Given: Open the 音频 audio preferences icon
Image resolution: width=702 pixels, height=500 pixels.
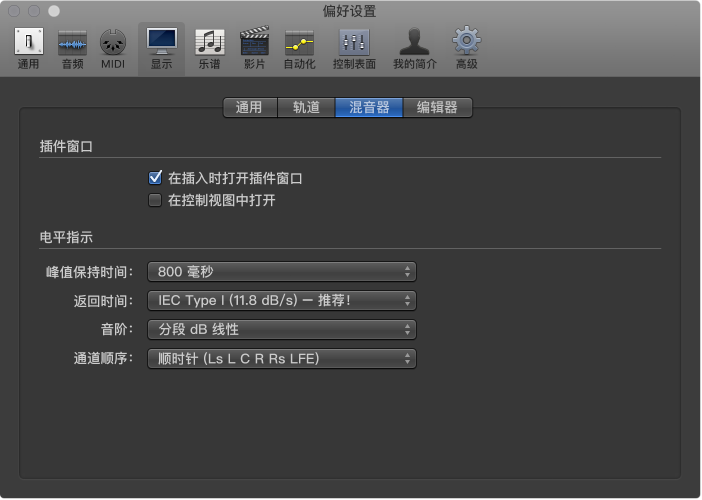Looking at the screenshot, I should click(x=73, y=48).
